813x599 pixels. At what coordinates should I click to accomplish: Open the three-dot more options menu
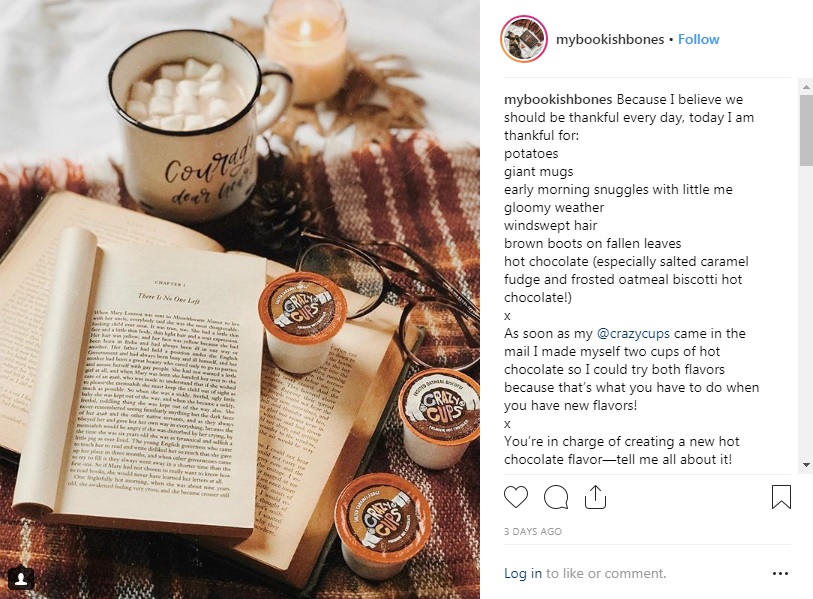pos(780,573)
